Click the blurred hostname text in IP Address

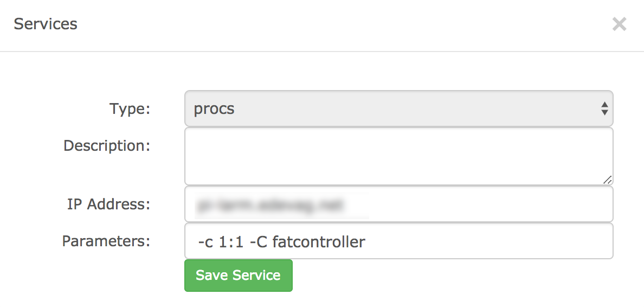(x=270, y=204)
